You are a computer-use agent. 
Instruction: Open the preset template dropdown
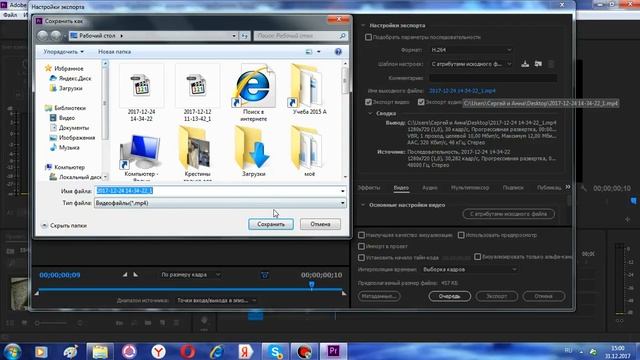tap(471, 64)
